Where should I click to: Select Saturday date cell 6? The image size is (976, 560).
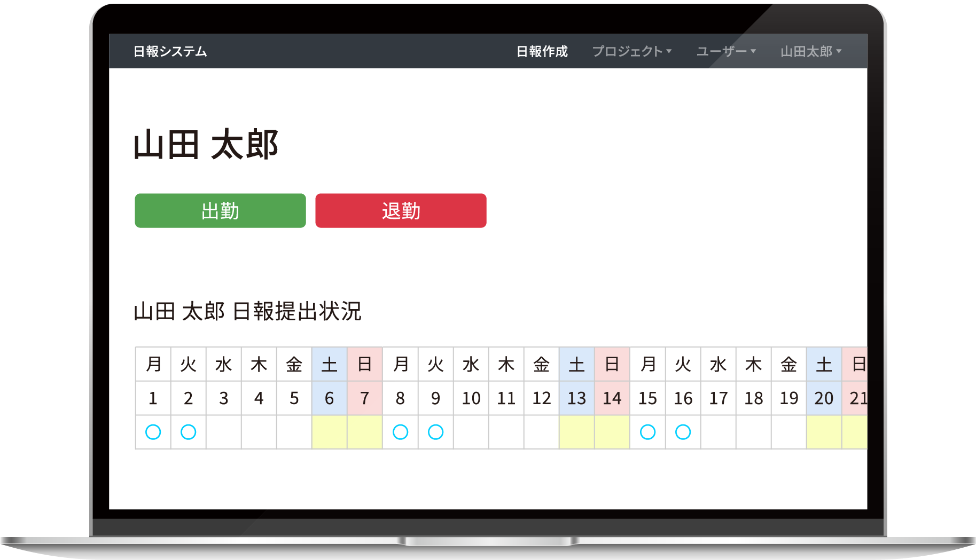pos(330,398)
